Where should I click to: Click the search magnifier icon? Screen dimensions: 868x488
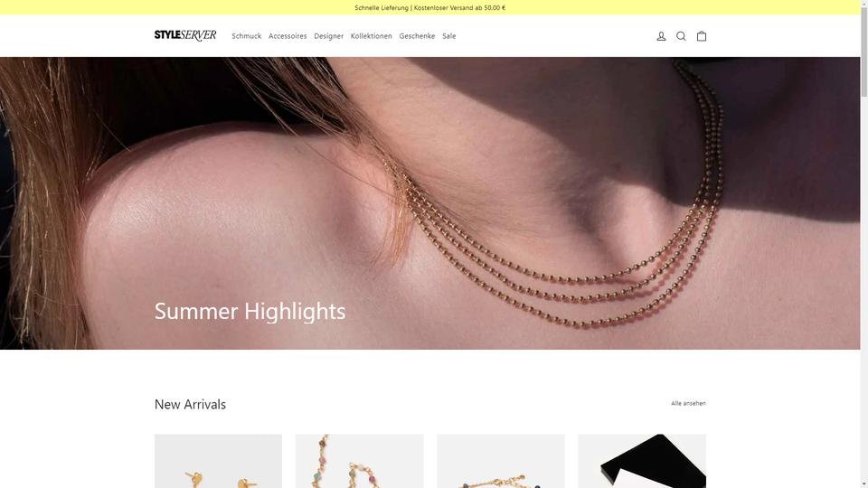coord(681,36)
